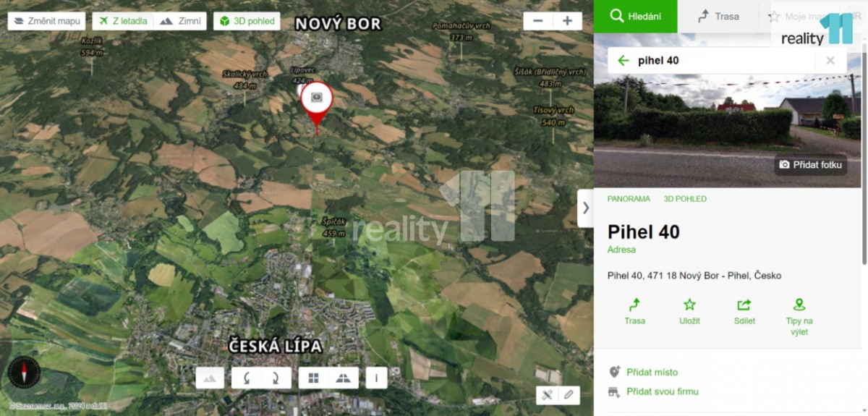
Task: Open the PANORAMA link
Action: pos(629,198)
